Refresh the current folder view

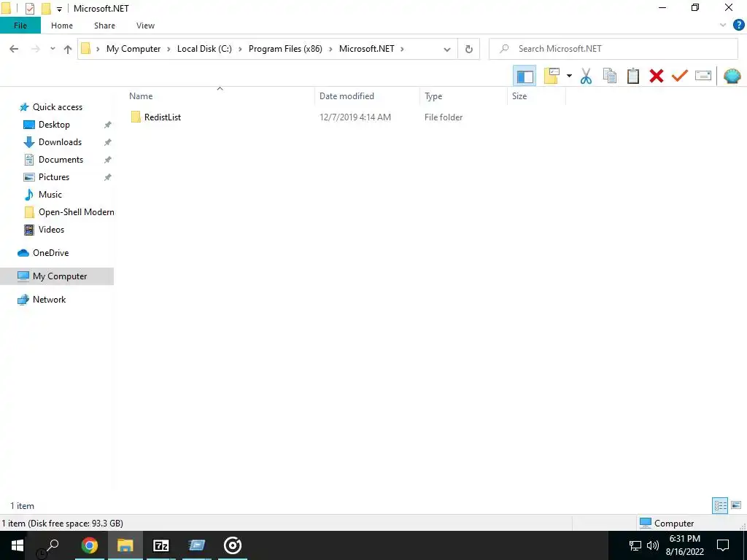tap(469, 49)
